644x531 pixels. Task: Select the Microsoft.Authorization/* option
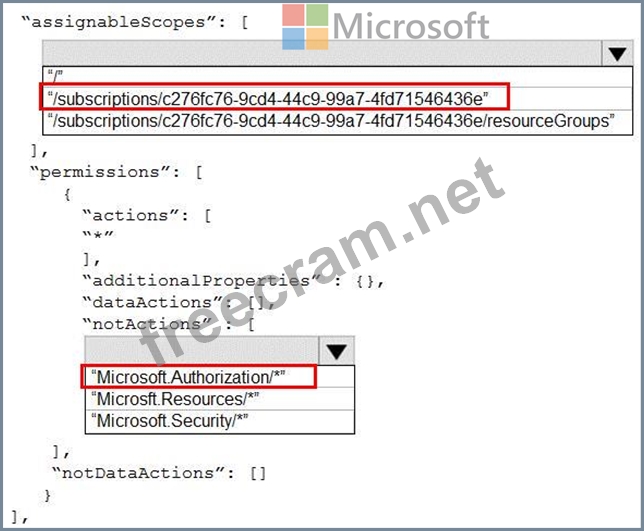coord(220,377)
